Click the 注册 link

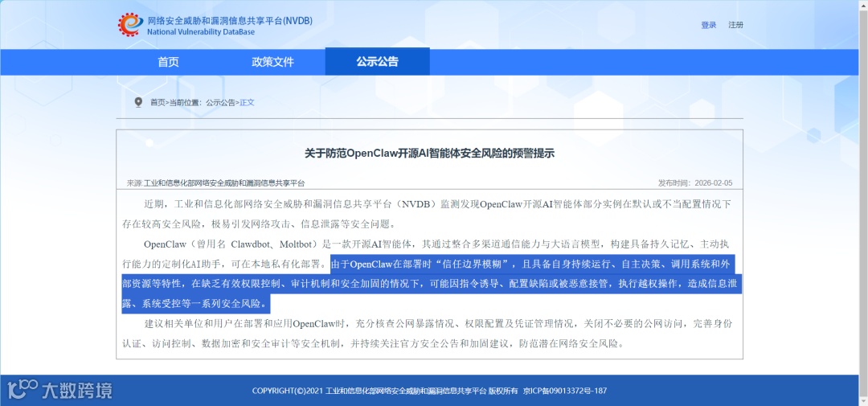735,25
